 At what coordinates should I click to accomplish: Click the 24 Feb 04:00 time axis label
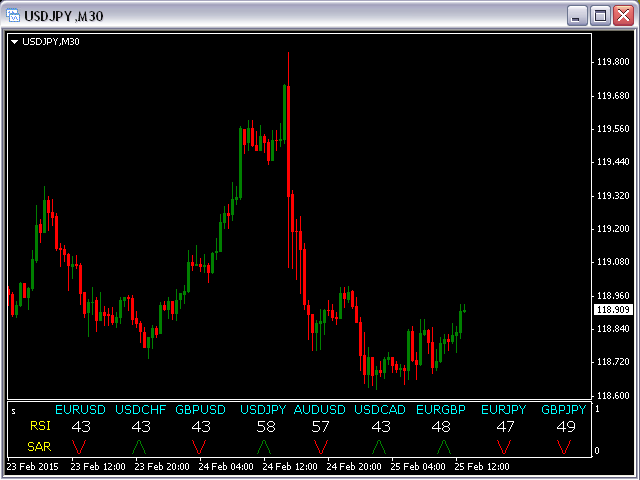[226, 467]
